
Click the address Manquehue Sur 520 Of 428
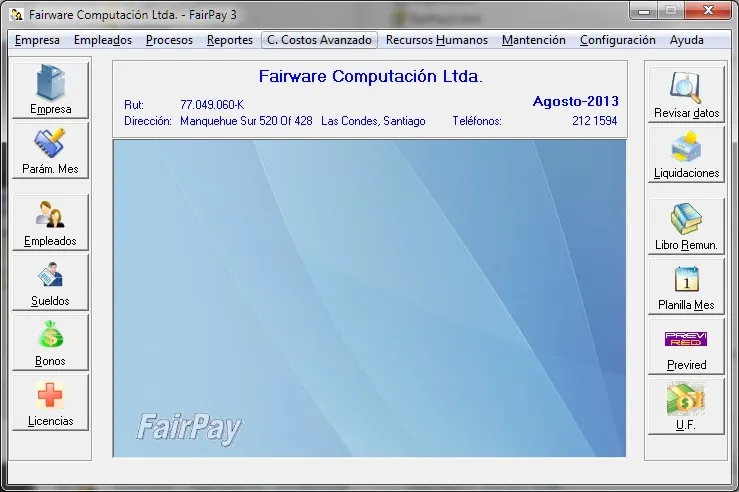click(246, 121)
